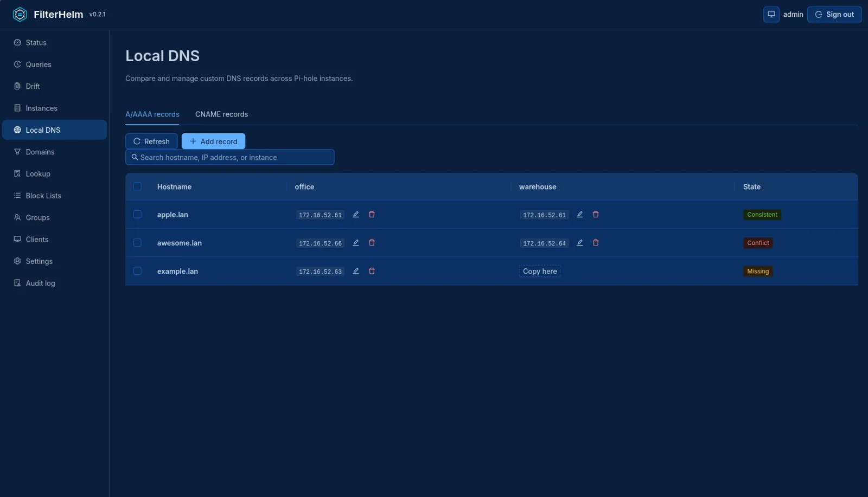The height and width of the screenshot is (497, 868).
Task: Delete the warehouse record for apple.lan
Action: coord(596,215)
